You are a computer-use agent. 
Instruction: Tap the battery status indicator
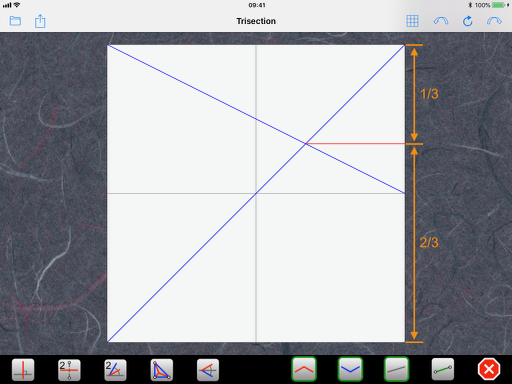point(498,5)
